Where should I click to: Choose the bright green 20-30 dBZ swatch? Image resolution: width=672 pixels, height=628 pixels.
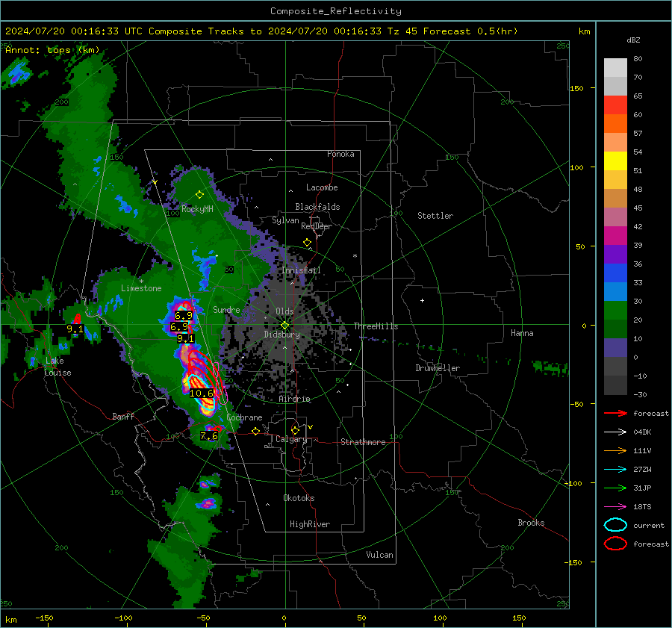pyautogui.click(x=615, y=311)
